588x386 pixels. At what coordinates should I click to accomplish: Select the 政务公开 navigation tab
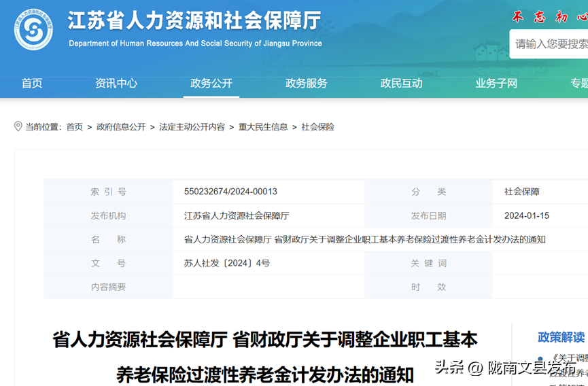coord(211,84)
